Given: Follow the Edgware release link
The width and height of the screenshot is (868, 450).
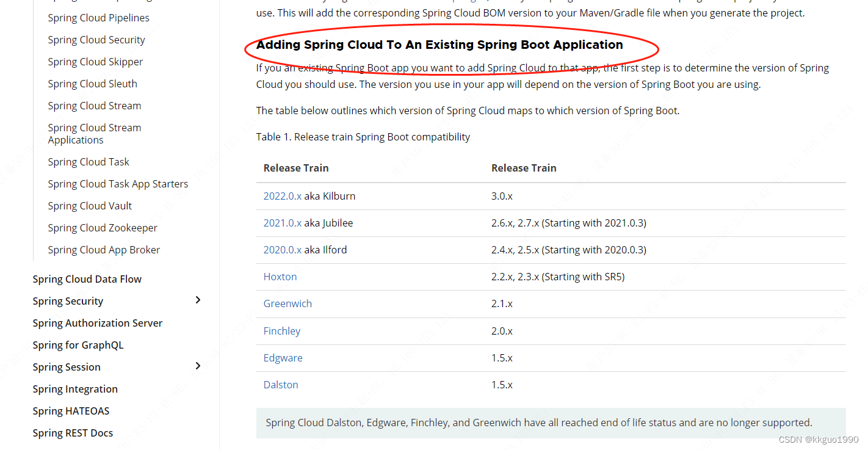Looking at the screenshot, I should click(283, 357).
